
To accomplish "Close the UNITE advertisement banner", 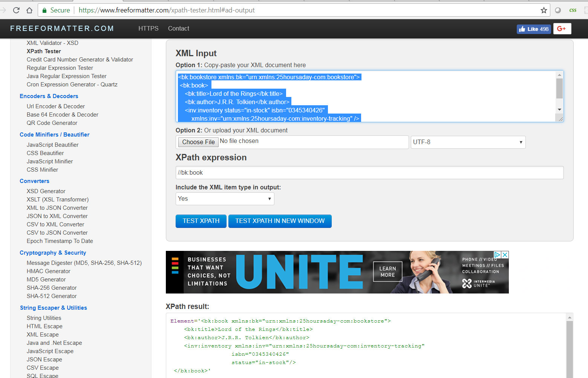I will [505, 255].
